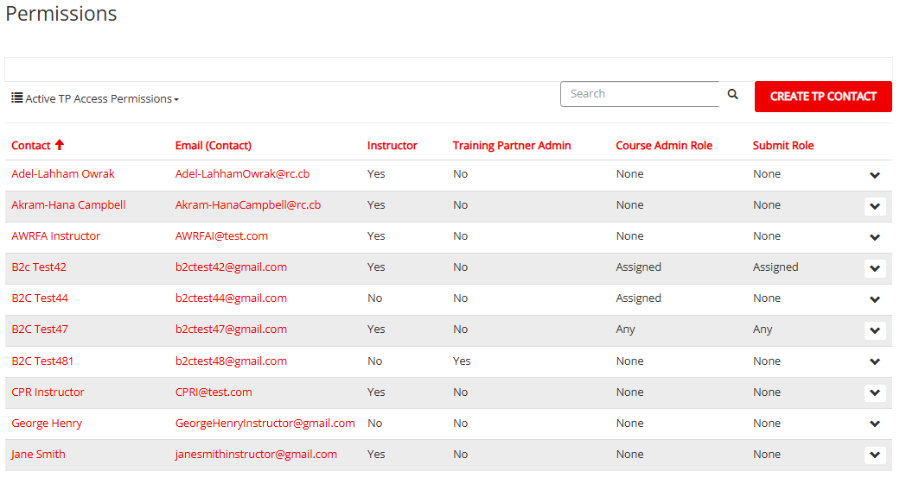The image size is (900, 477).
Task: Click the sort arrow beside Contact header
Action: [59, 145]
